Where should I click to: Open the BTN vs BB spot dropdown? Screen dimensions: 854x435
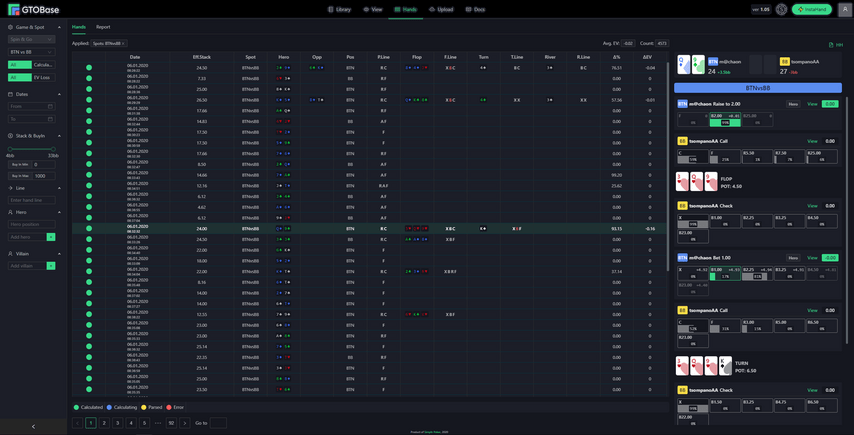point(30,51)
